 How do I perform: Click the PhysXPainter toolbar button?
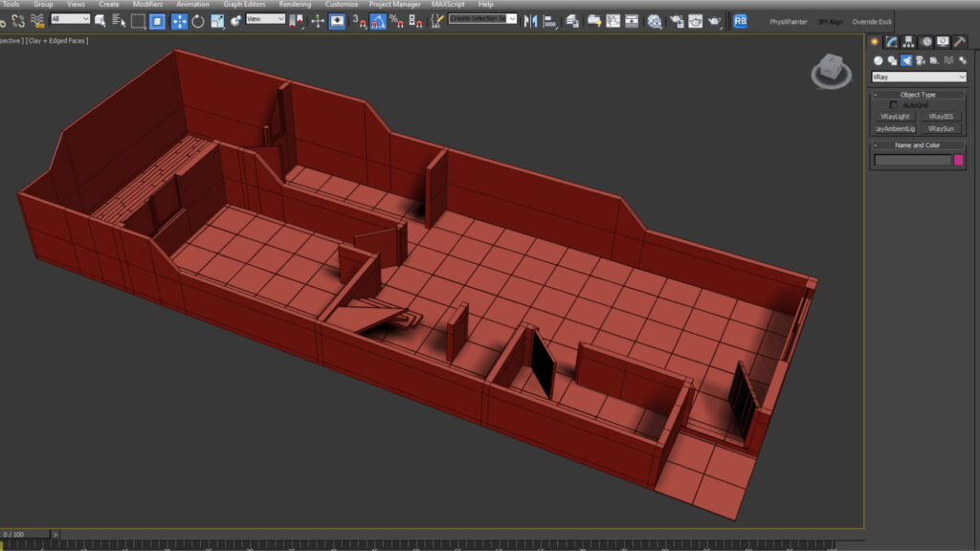[x=789, y=22]
